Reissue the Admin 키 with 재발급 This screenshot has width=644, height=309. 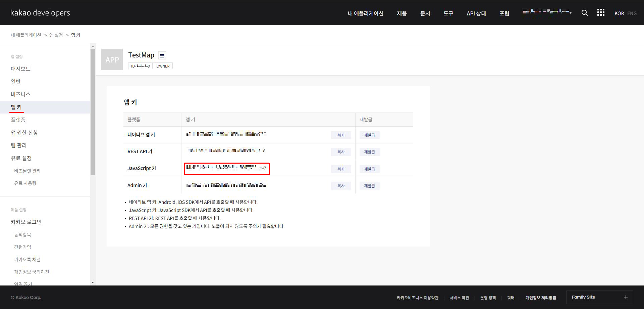click(x=369, y=186)
